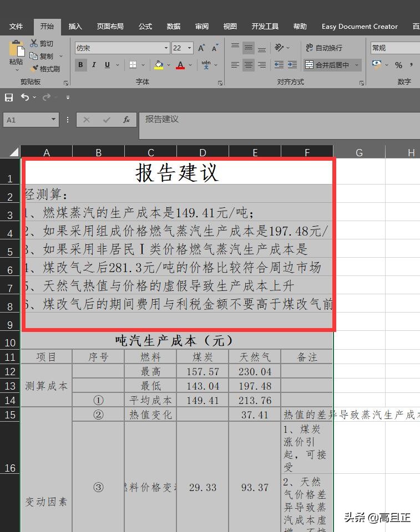Decrease font size with small A
This screenshot has width=420, height=532.
[215, 48]
